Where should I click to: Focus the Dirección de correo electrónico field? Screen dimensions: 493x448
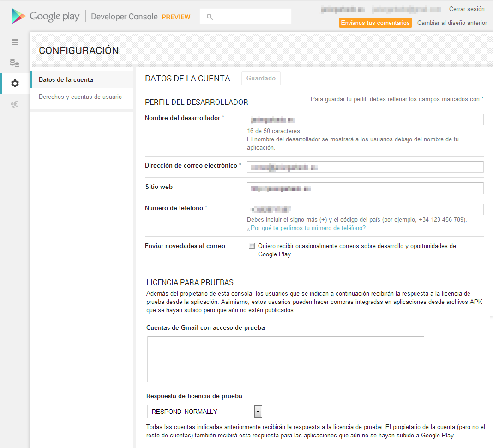(365, 167)
